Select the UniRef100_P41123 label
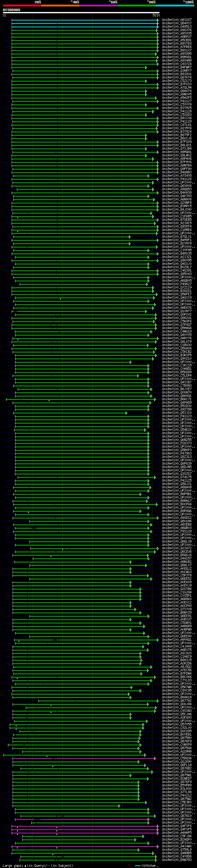 pos(177,416)
